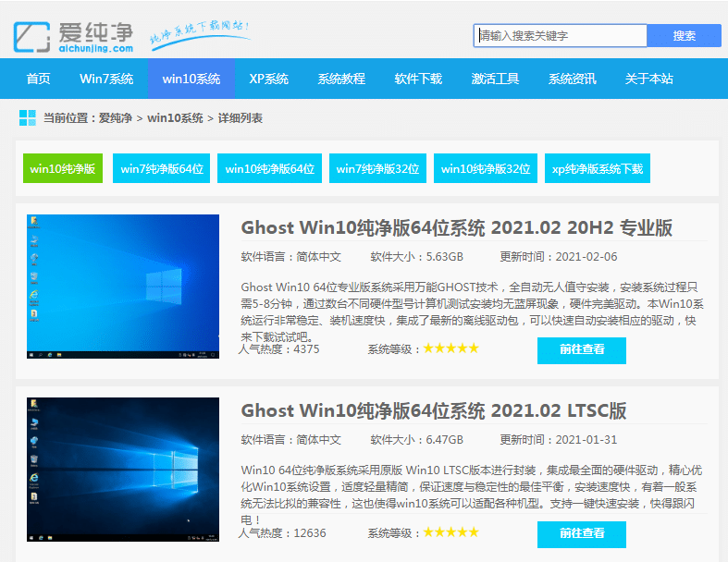Go to 软件下载 in the navigation bar
The height and width of the screenshot is (562, 728).
pyautogui.click(x=418, y=79)
